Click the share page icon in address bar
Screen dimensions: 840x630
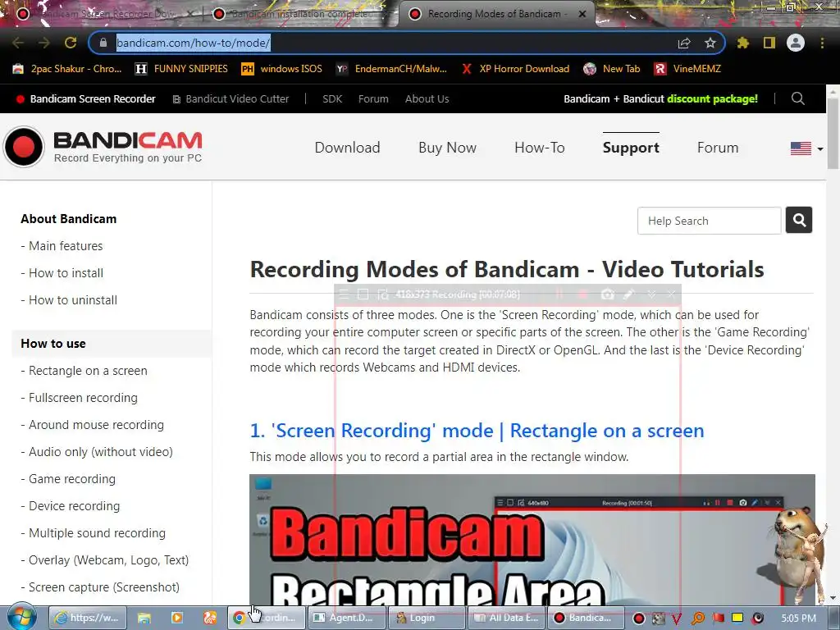pyautogui.click(x=684, y=43)
